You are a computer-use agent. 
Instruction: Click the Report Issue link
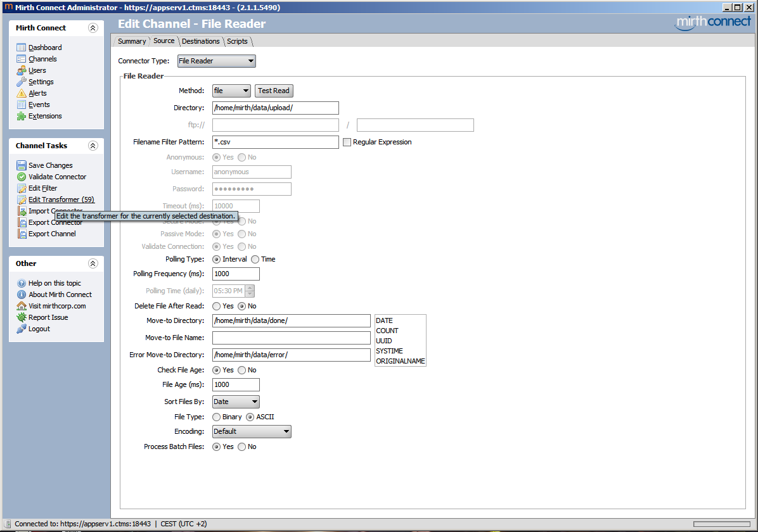48,317
